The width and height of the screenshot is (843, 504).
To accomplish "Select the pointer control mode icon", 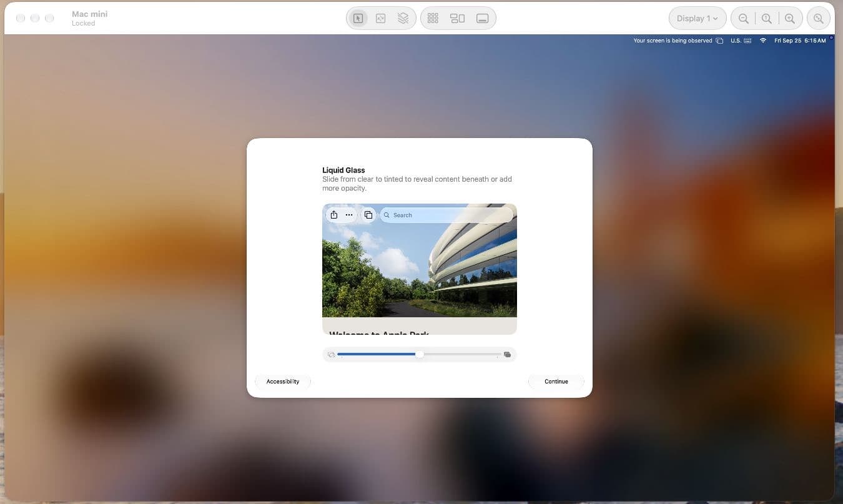I will coord(358,19).
